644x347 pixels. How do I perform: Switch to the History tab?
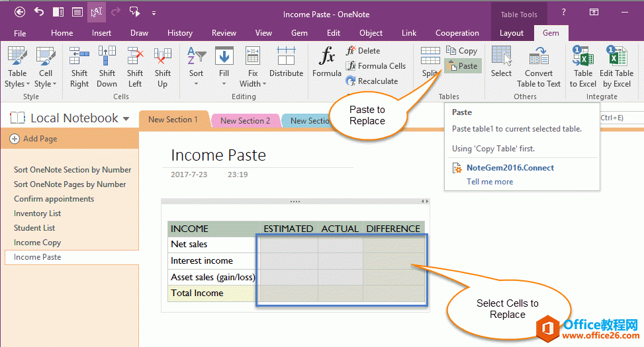pos(180,33)
